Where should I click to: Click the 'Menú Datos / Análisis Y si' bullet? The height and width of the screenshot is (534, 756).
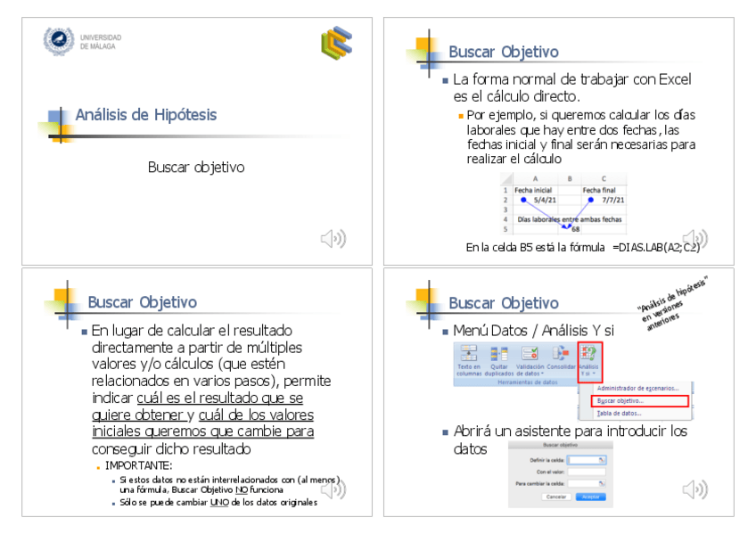coord(533,331)
